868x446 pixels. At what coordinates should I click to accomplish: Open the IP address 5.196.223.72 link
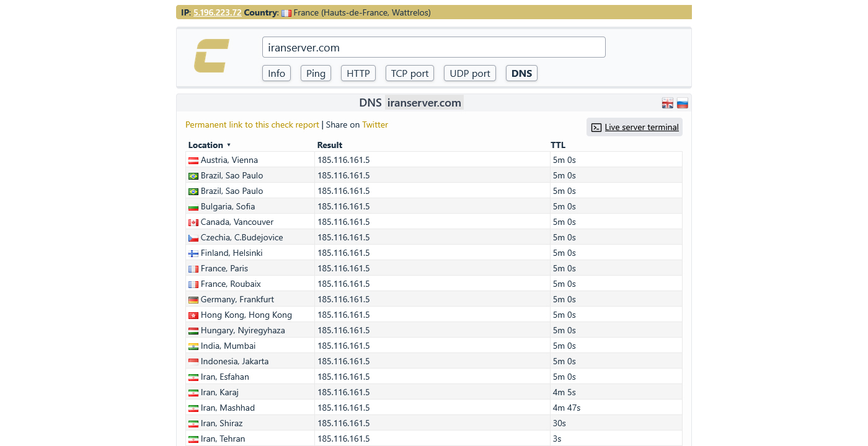tap(217, 12)
